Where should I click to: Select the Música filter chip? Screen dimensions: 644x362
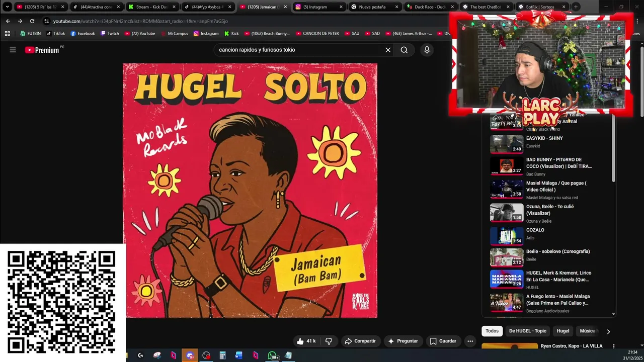(588, 331)
